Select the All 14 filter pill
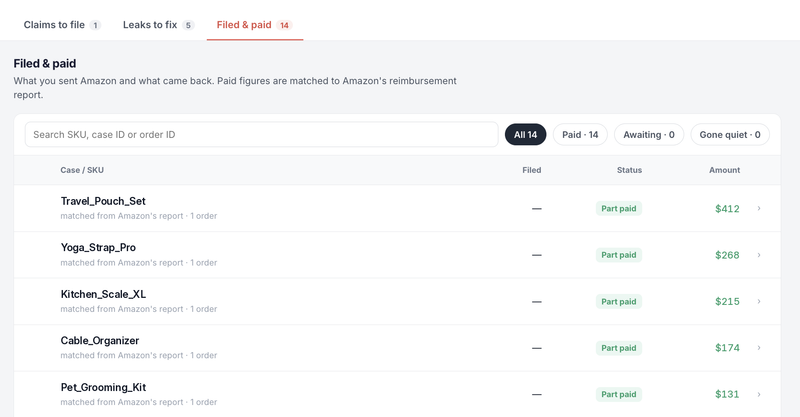800x417 pixels. (x=526, y=135)
